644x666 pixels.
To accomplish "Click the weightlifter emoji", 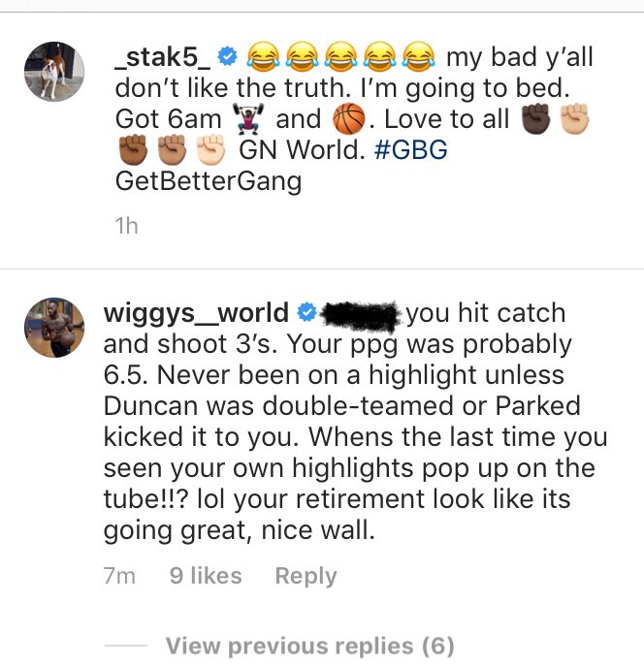I will pyautogui.click(x=248, y=119).
